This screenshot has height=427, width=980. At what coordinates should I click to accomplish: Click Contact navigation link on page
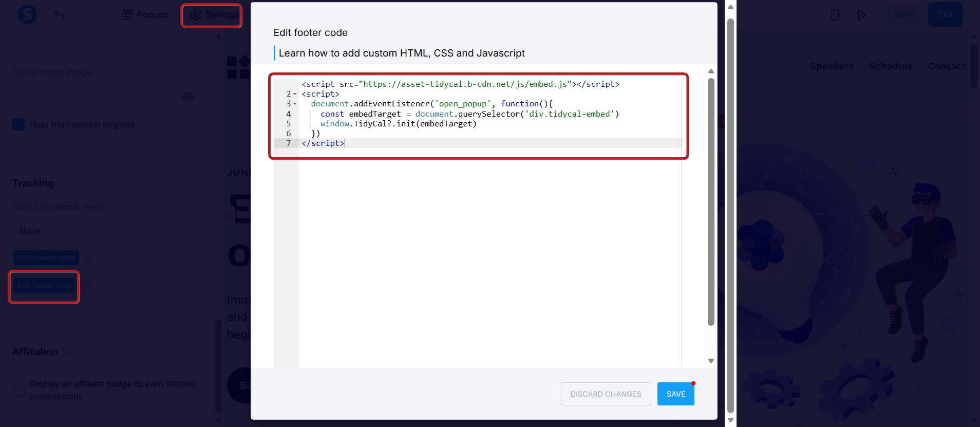pos(947,66)
